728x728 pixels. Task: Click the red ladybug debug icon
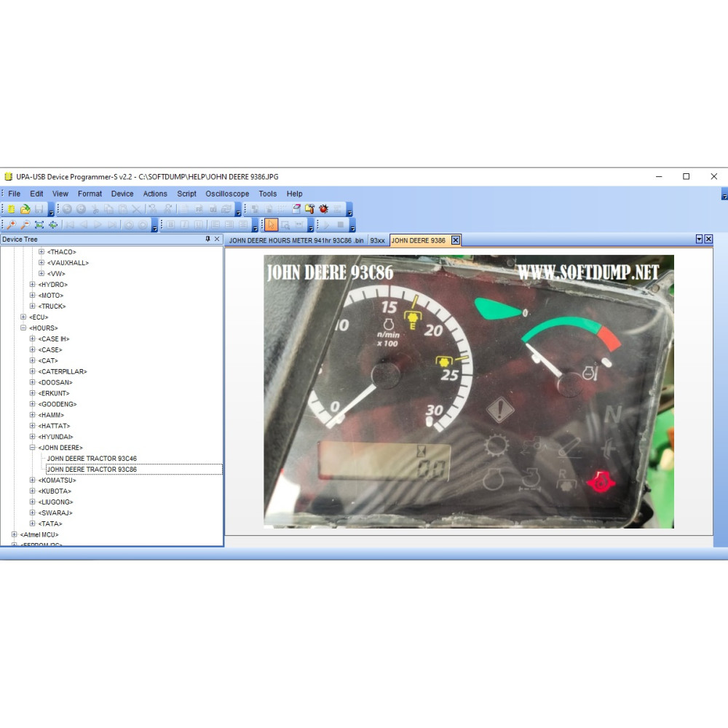(x=324, y=209)
